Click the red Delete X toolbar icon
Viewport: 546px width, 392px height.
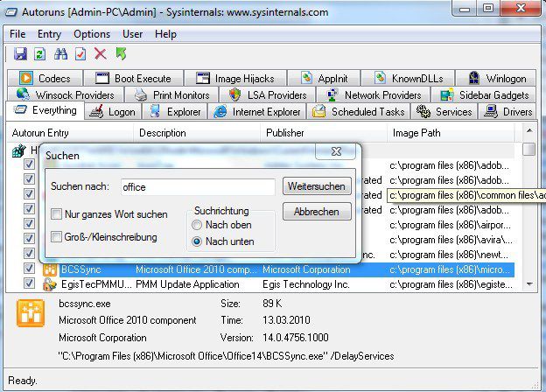tap(101, 54)
